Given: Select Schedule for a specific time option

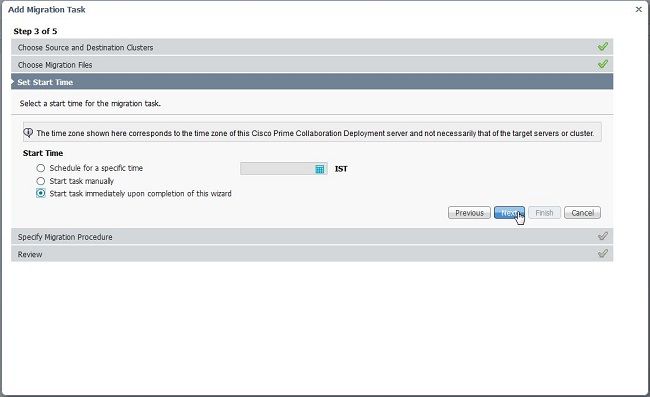Looking at the screenshot, I should click(41, 168).
